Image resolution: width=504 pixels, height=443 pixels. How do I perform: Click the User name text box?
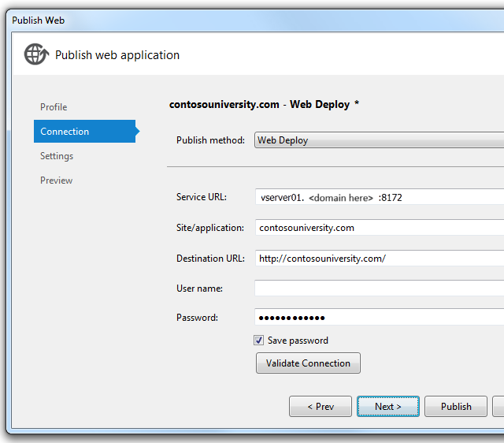tap(379, 289)
